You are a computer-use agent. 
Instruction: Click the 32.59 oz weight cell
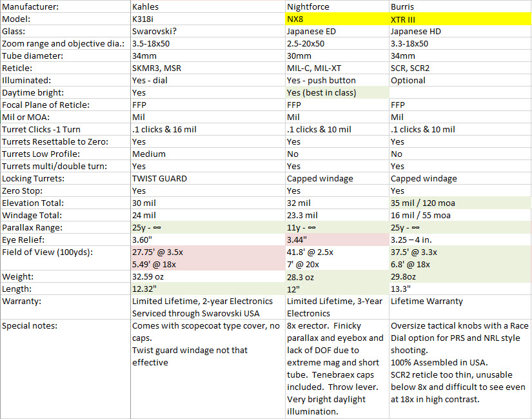click(x=206, y=277)
